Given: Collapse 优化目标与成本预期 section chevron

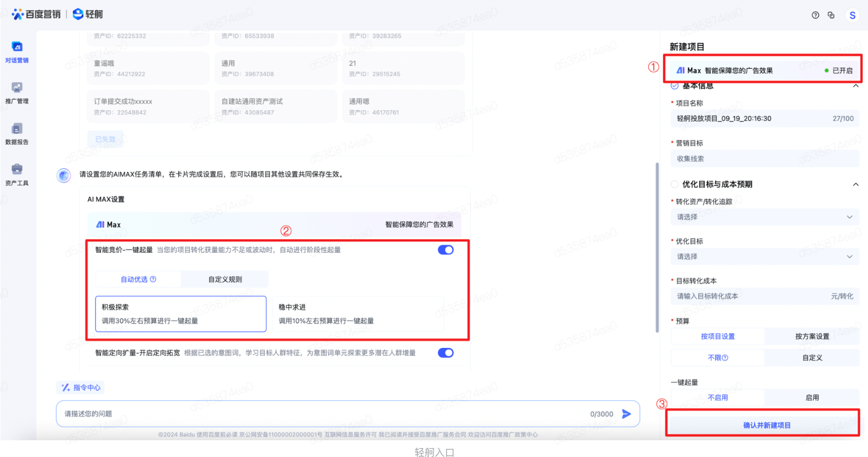Looking at the screenshot, I should click(x=856, y=184).
